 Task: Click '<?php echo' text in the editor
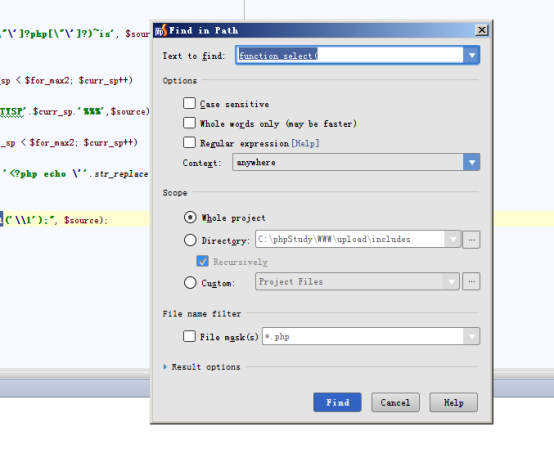37,174
